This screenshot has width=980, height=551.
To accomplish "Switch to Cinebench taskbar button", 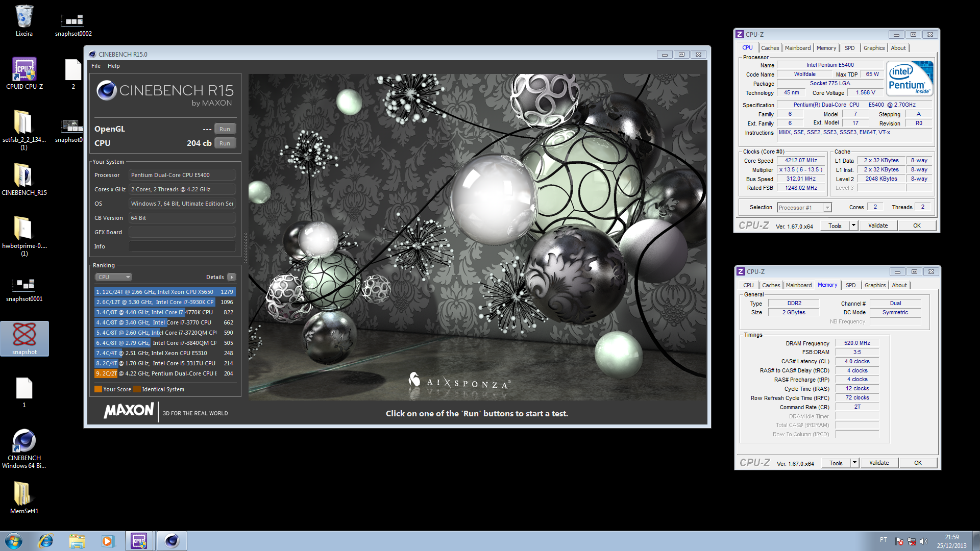I will tap(172, 541).
